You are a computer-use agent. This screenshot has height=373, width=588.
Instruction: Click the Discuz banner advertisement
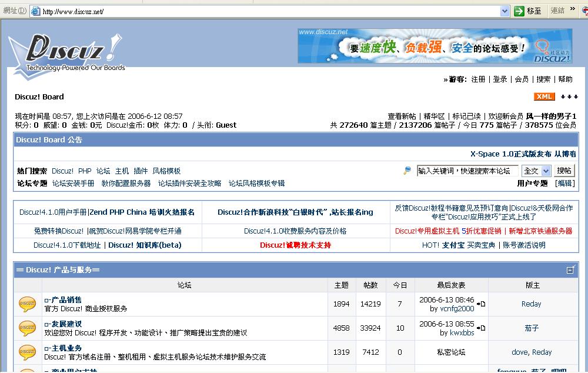point(435,46)
